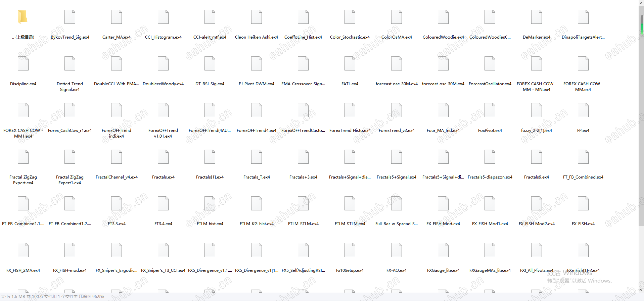Screen dimensions: 644x301
Task: Select the FoxPivot.ex4 file icon
Action: (490, 110)
